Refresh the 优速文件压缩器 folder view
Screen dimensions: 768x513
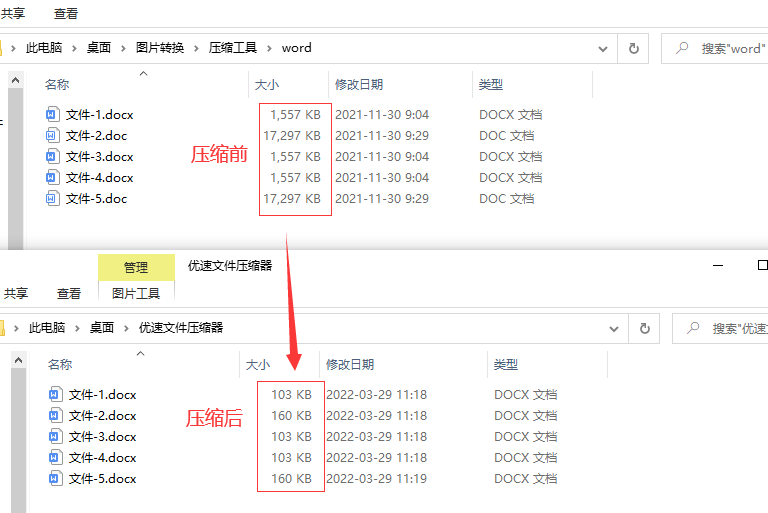pyautogui.click(x=645, y=328)
